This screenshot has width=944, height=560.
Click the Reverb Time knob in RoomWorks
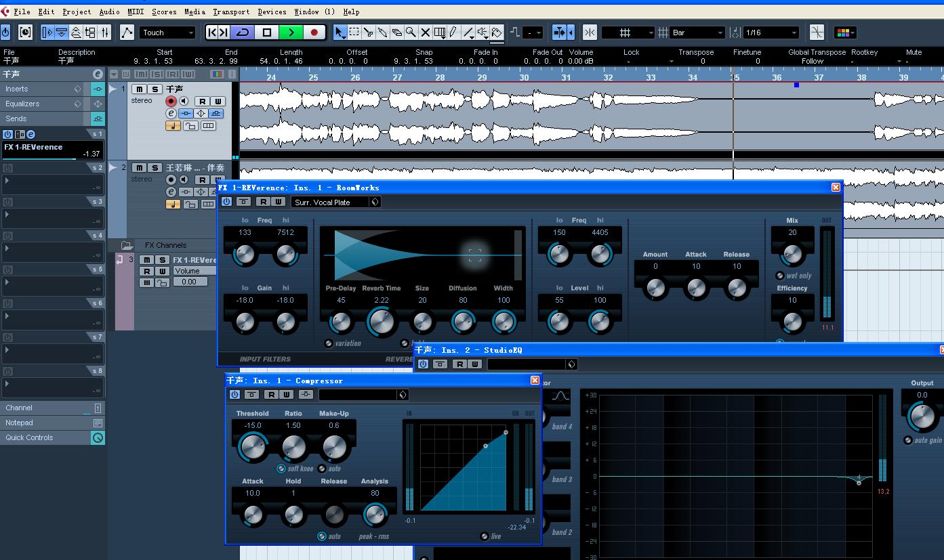tap(382, 322)
